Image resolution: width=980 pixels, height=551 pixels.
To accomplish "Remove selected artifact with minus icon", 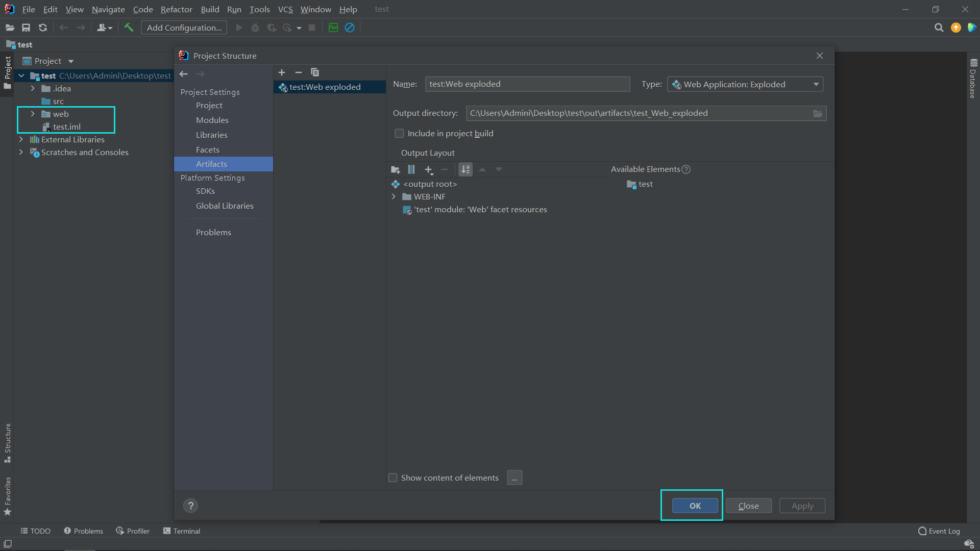I will (299, 72).
